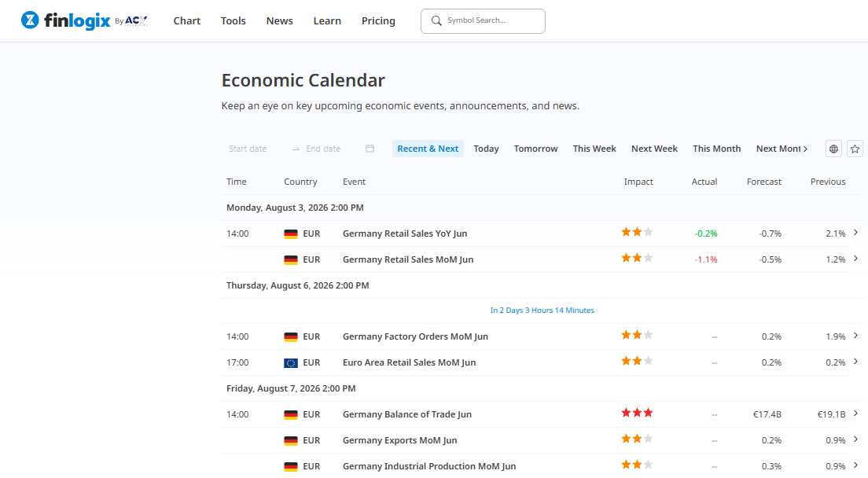Toggle the star favorites filter icon
This screenshot has height=478, width=868.
click(855, 149)
